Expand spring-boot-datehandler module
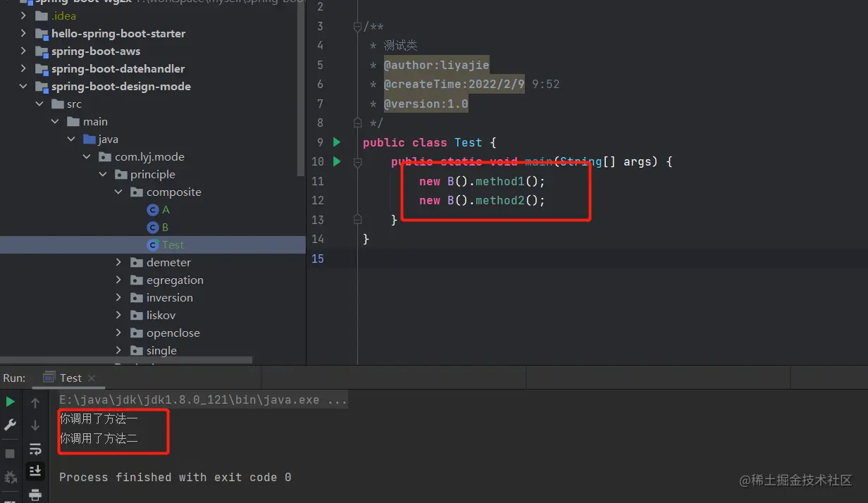 click(x=23, y=69)
